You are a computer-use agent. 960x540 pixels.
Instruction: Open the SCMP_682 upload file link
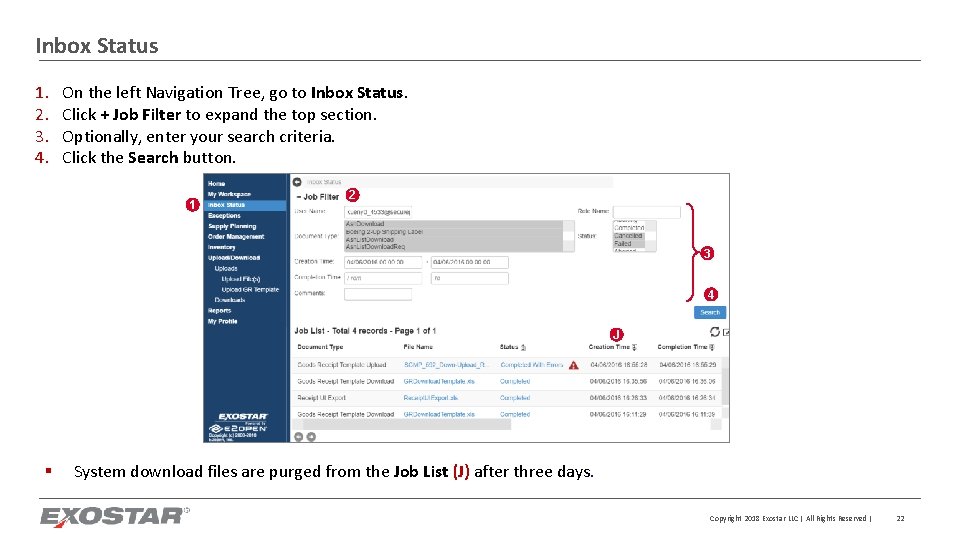446,365
